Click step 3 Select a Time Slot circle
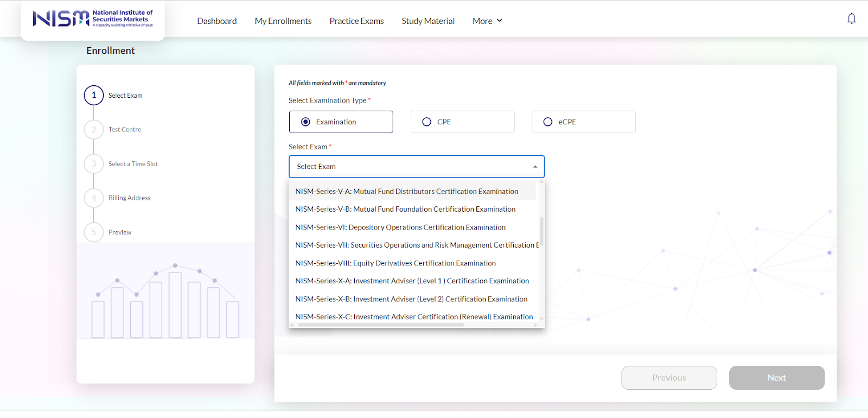 click(x=94, y=163)
